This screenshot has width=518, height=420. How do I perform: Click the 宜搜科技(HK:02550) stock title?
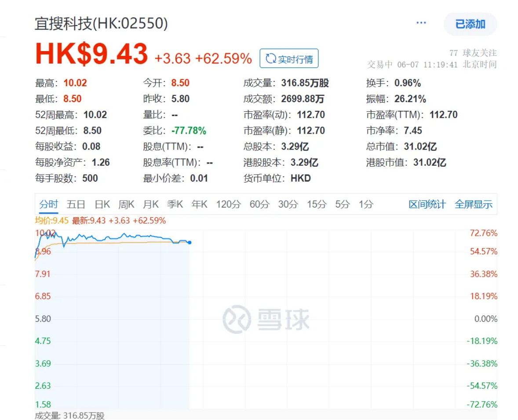coord(101,24)
